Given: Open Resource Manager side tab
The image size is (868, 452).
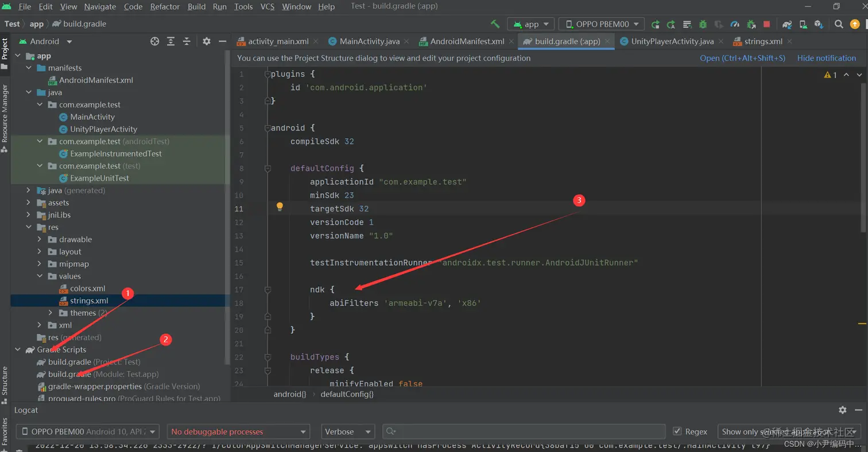Looking at the screenshot, I should tap(5, 118).
